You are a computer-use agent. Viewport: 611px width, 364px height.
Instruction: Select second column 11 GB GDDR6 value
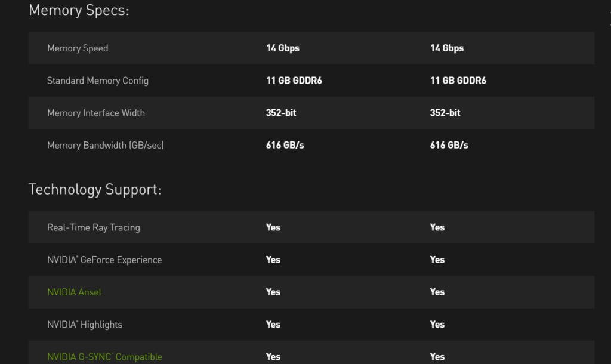coord(458,81)
